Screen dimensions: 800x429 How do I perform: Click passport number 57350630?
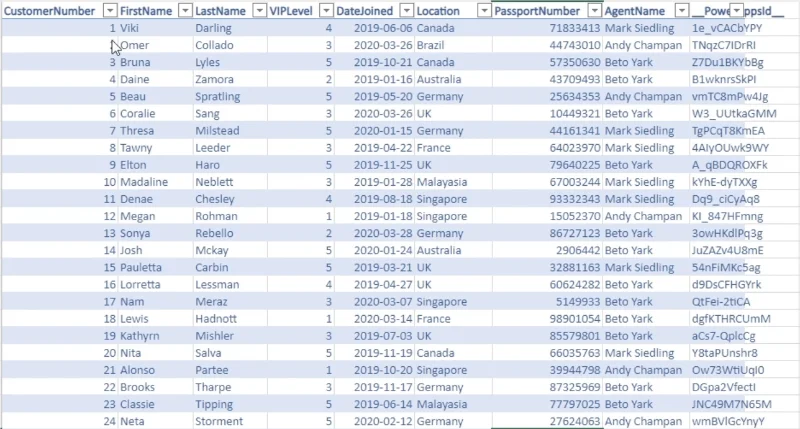(x=547, y=62)
